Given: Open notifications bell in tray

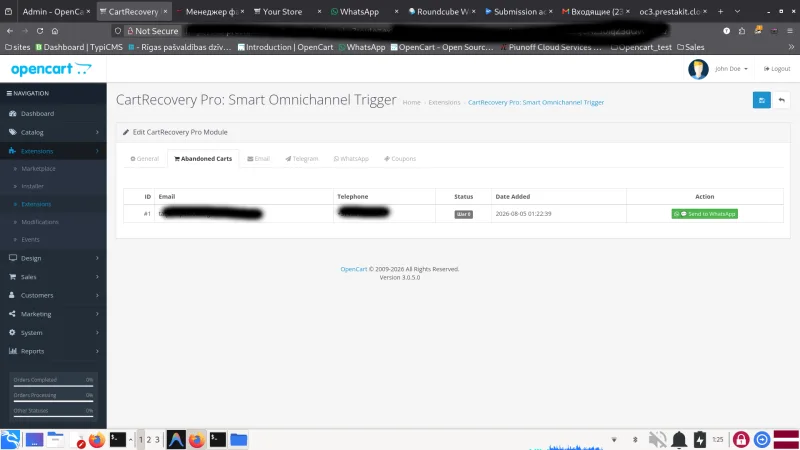Looking at the screenshot, I should (679, 439).
